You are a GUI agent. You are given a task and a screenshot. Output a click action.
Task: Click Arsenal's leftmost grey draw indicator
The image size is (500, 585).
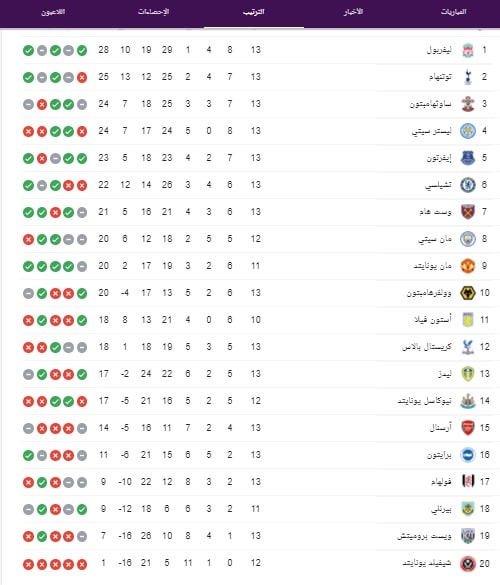click(x=28, y=429)
